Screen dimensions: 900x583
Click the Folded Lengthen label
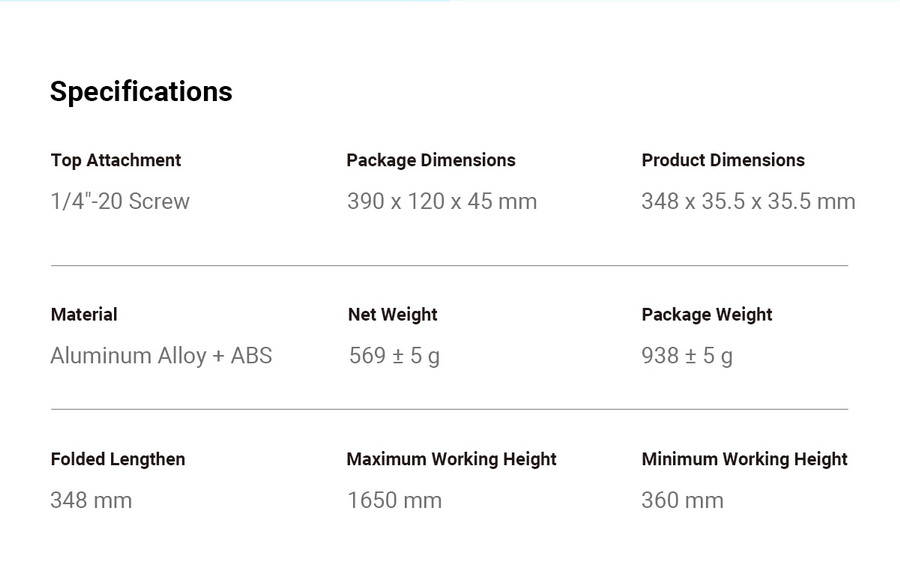(x=118, y=459)
